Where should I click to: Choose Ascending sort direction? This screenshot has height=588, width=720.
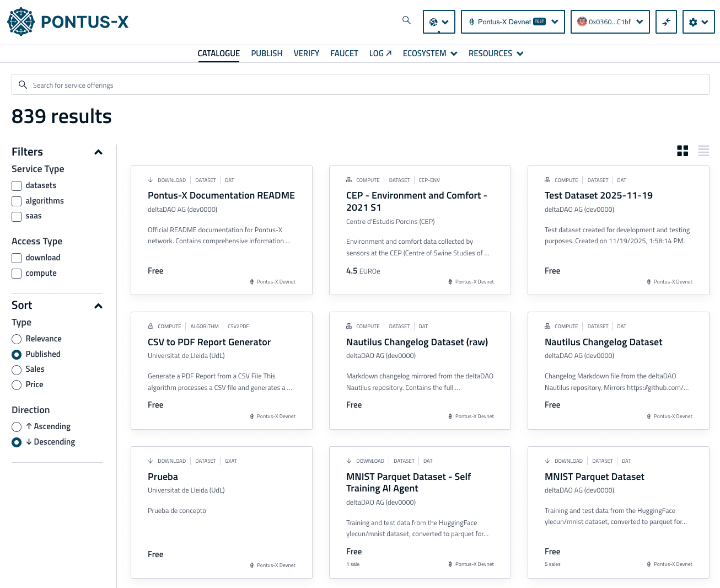click(17, 426)
